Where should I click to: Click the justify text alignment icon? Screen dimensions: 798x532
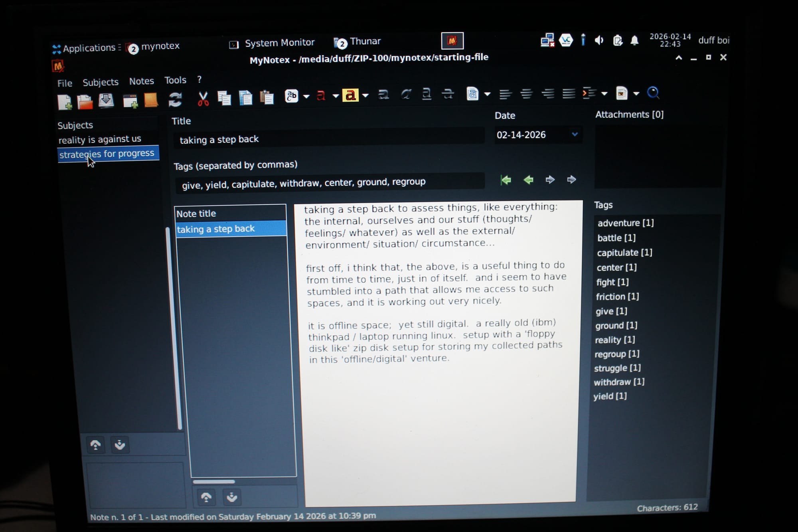coord(569,94)
